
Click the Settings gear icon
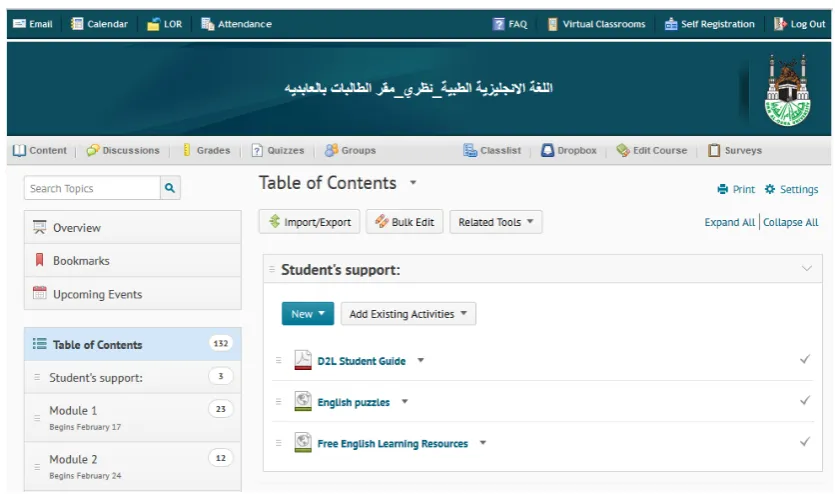point(770,189)
